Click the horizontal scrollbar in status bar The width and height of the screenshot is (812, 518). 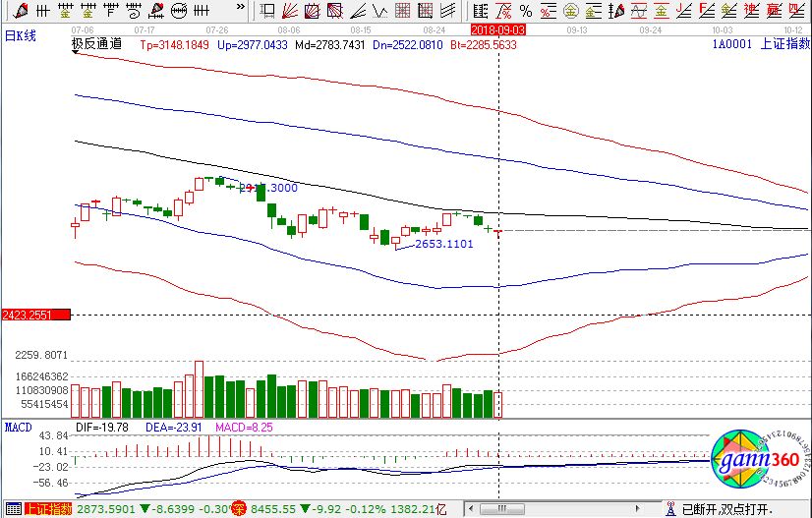coord(560,509)
